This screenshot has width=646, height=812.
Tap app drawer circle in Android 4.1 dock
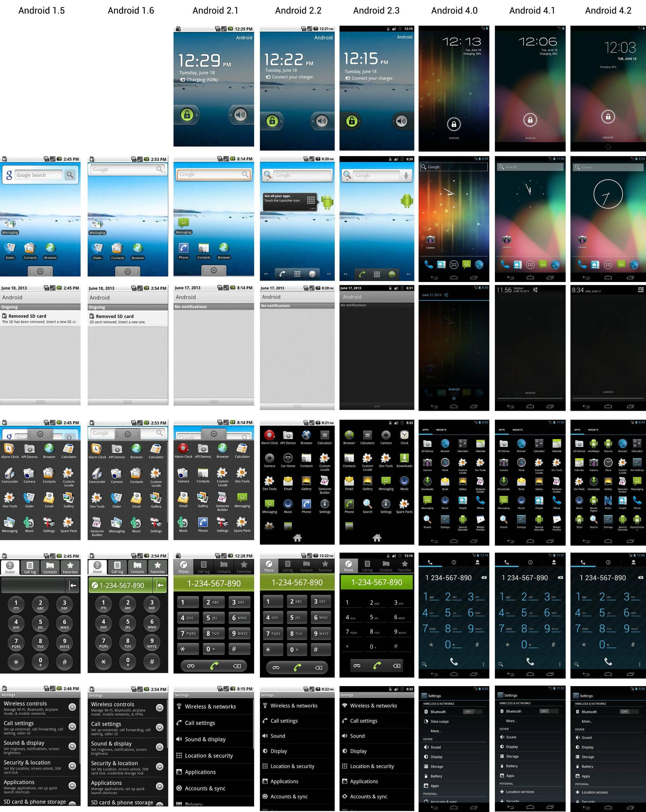tap(530, 265)
